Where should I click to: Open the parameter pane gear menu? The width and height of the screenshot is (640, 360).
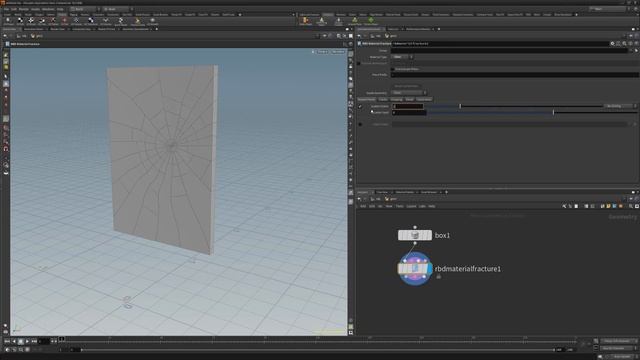click(x=612, y=43)
